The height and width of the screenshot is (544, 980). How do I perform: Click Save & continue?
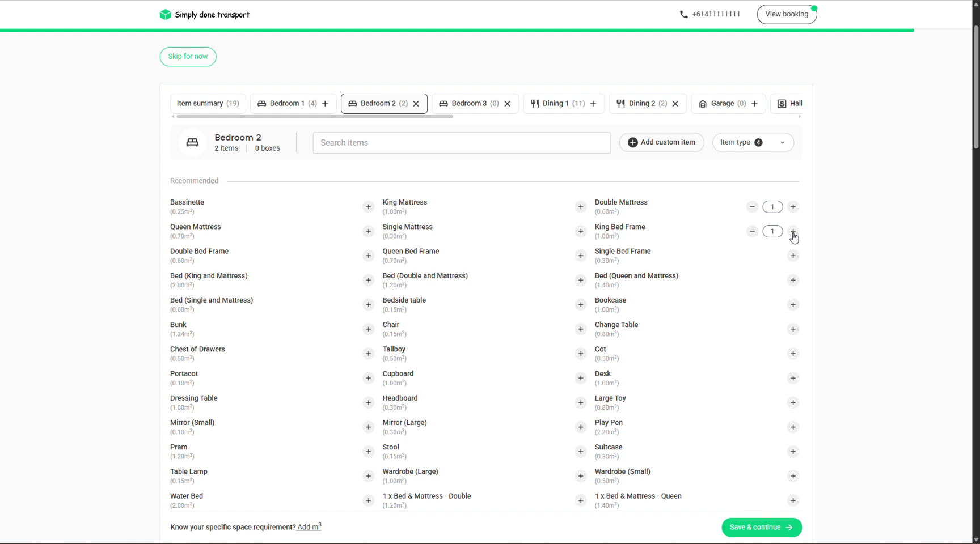762,528
